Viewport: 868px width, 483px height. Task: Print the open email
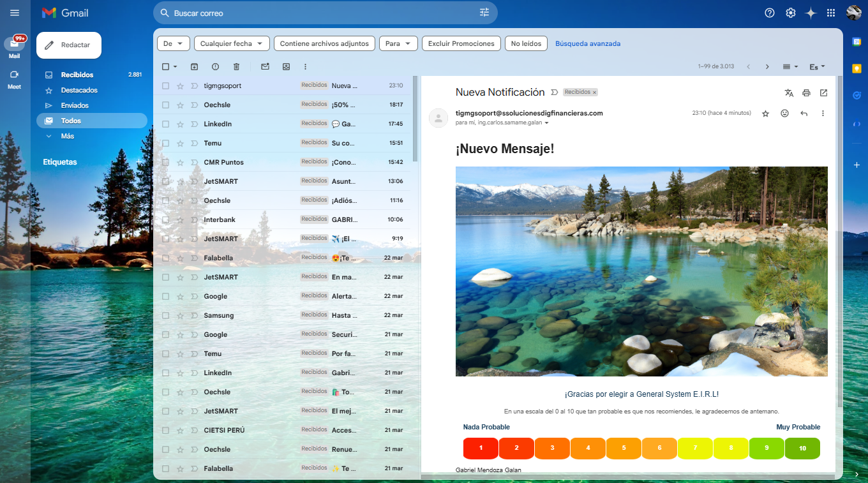coord(806,93)
